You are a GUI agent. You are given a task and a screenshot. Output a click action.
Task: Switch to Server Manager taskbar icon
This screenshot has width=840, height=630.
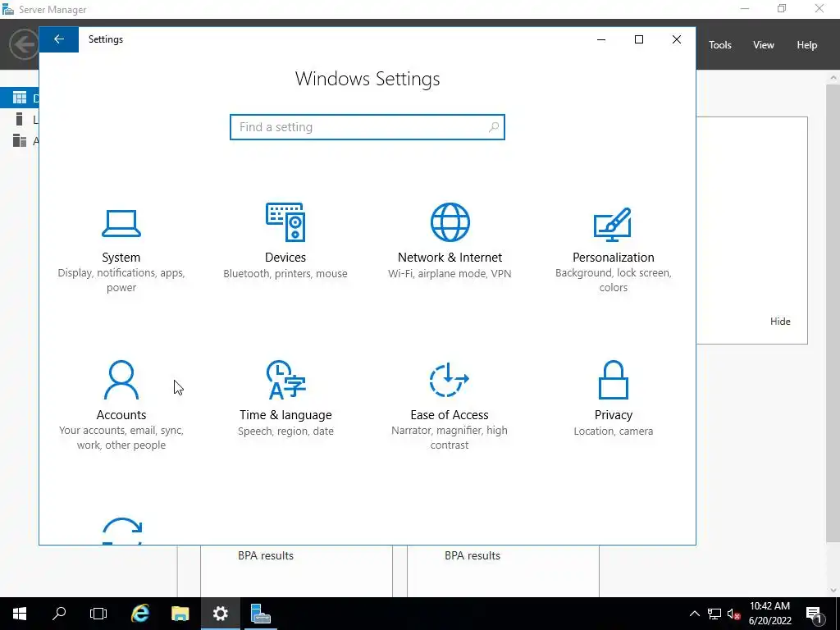click(260, 614)
